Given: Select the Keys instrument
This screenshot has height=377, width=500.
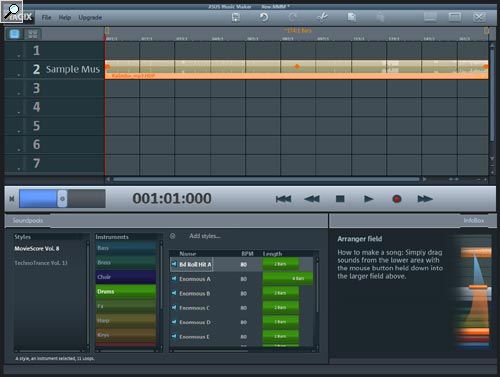Looking at the screenshot, I should click(x=126, y=335).
